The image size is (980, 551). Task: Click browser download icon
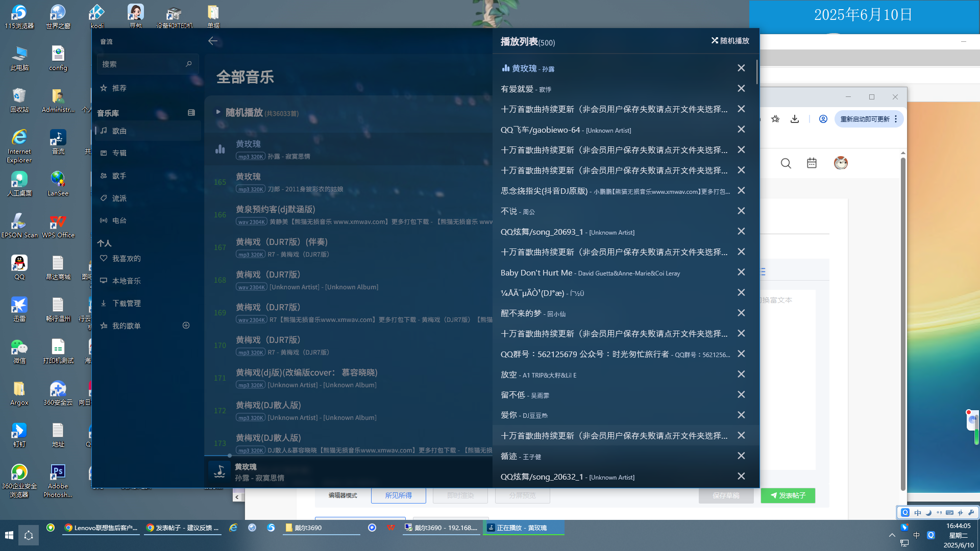pyautogui.click(x=795, y=119)
